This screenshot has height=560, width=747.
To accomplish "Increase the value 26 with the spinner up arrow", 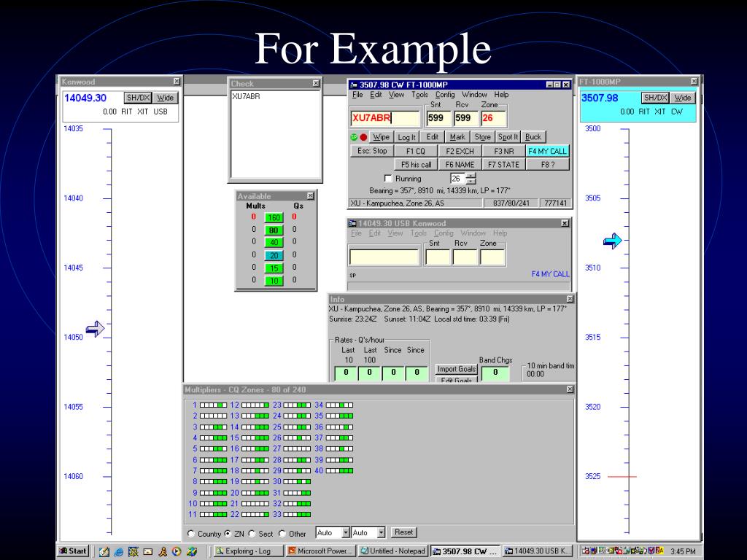I will coord(471,176).
